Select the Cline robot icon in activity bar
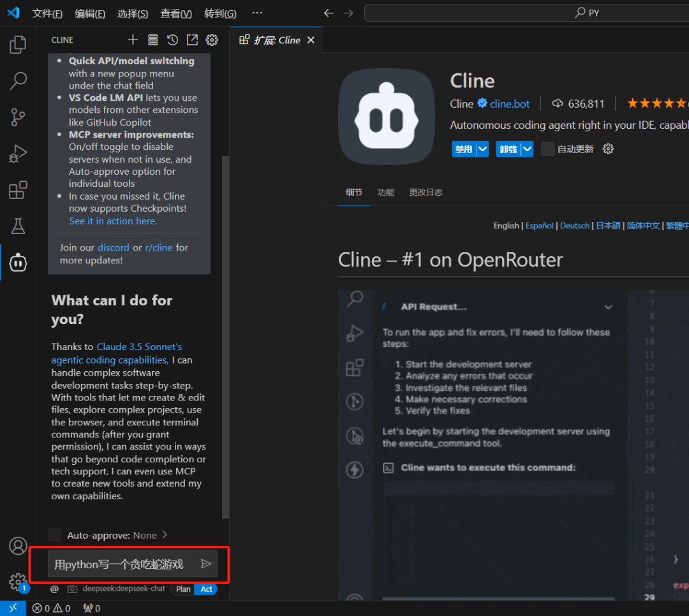The height and width of the screenshot is (616, 689). click(x=18, y=263)
